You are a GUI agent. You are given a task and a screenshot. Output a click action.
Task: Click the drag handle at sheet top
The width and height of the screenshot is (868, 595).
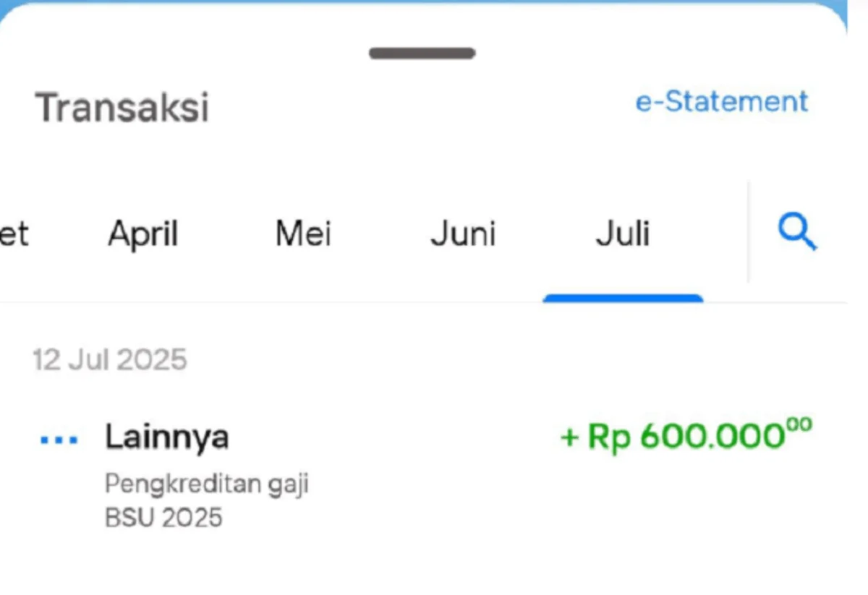[x=422, y=52]
